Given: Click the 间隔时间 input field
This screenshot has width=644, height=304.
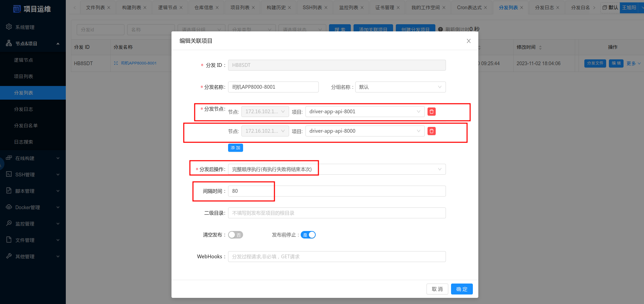Looking at the screenshot, I should (336, 191).
